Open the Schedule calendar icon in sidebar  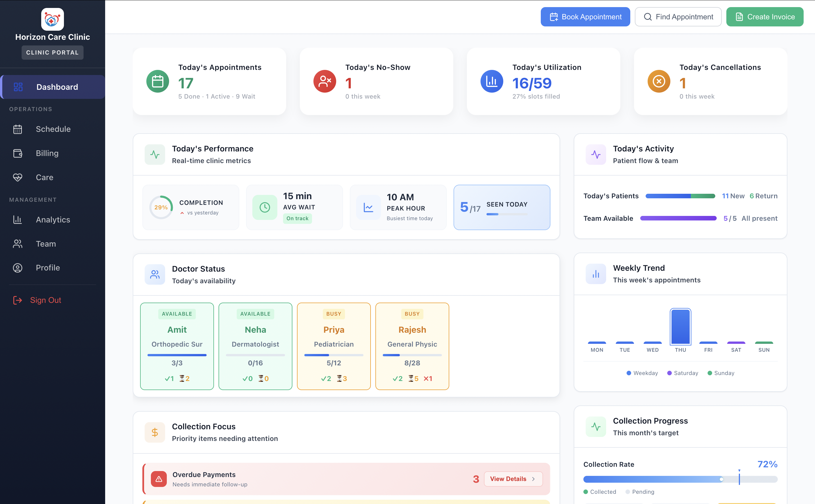[x=18, y=129]
